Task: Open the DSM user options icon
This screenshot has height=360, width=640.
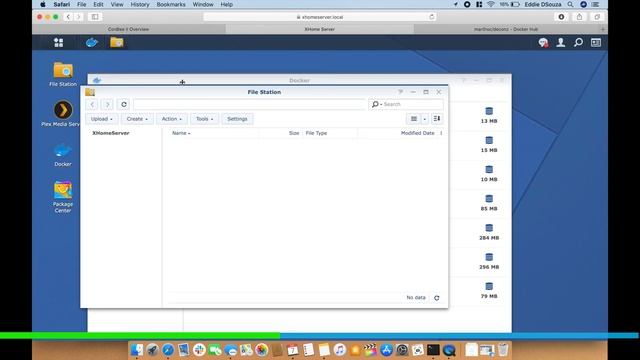Action: [x=561, y=42]
